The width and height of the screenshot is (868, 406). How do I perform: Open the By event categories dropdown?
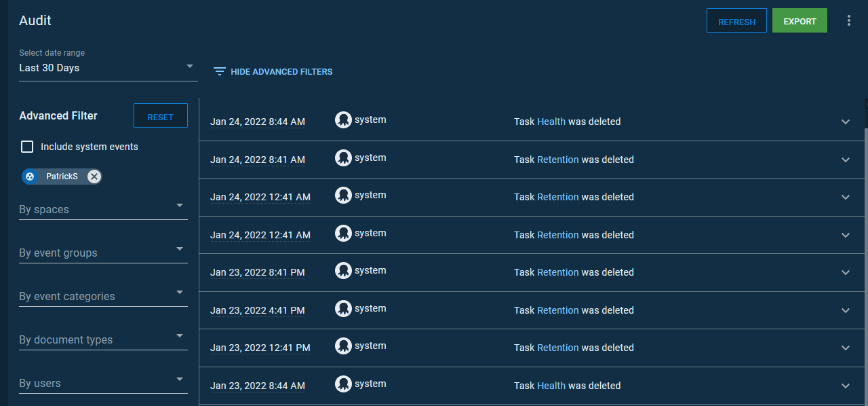click(x=103, y=296)
